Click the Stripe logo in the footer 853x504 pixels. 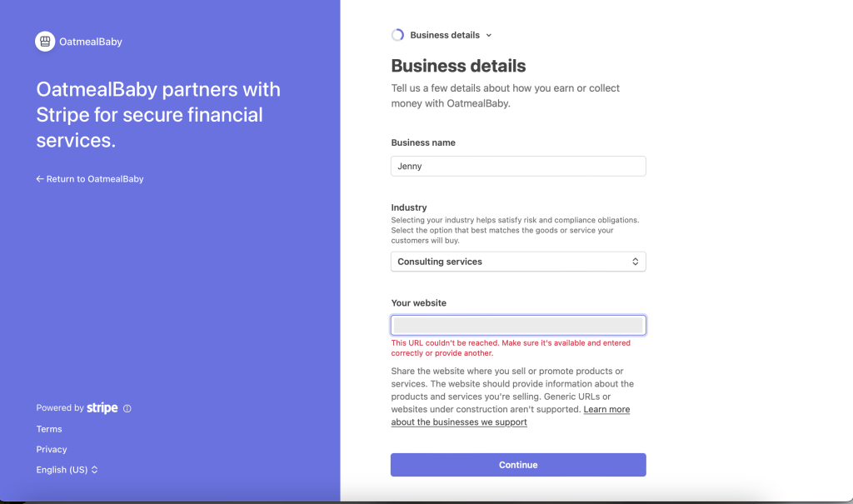click(102, 407)
